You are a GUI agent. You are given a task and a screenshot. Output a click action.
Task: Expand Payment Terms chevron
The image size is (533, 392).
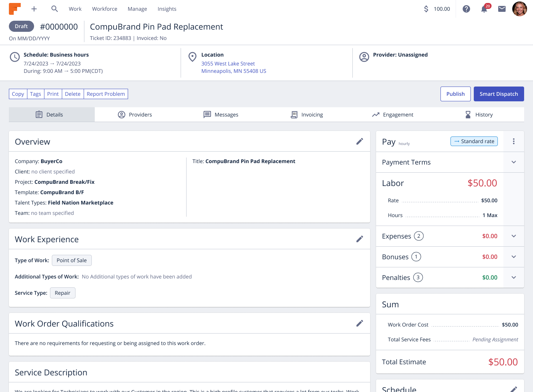[514, 162]
